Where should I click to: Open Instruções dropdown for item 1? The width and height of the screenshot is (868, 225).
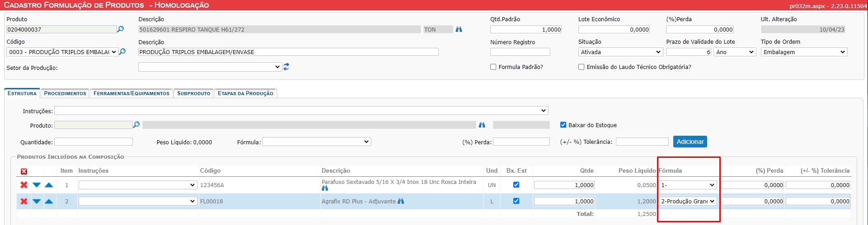(x=138, y=185)
